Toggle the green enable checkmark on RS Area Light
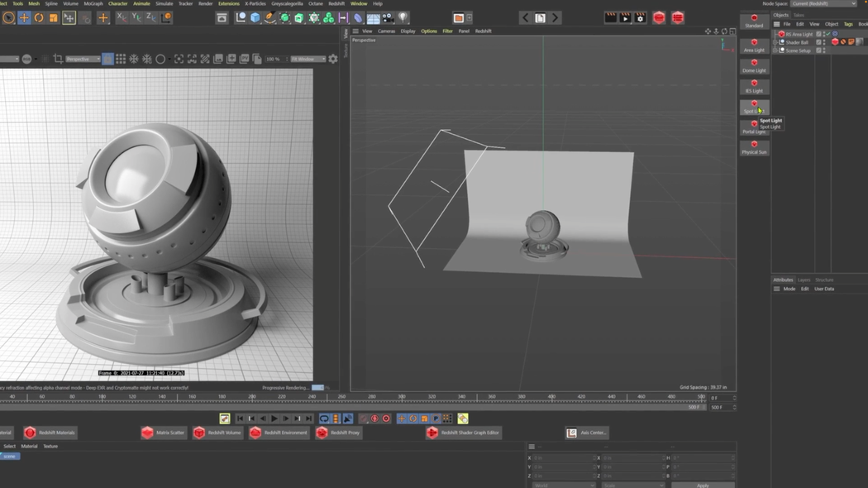 pos(828,34)
